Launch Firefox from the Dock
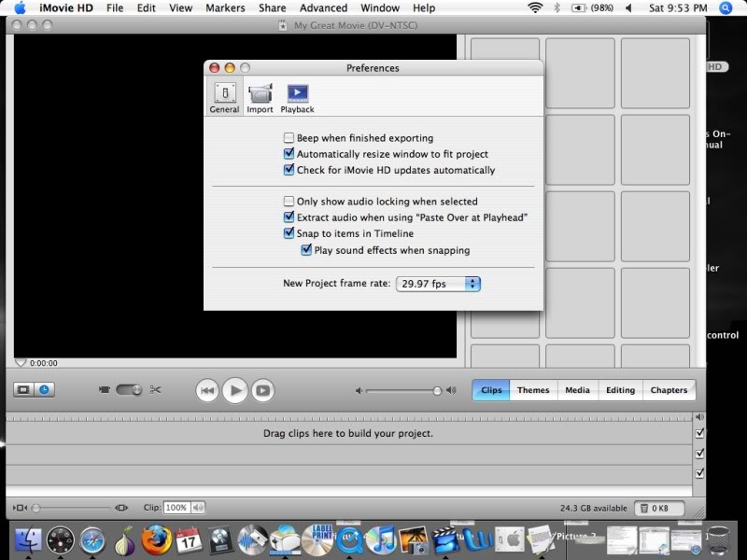Viewport: 747px width, 560px height. 156,540
